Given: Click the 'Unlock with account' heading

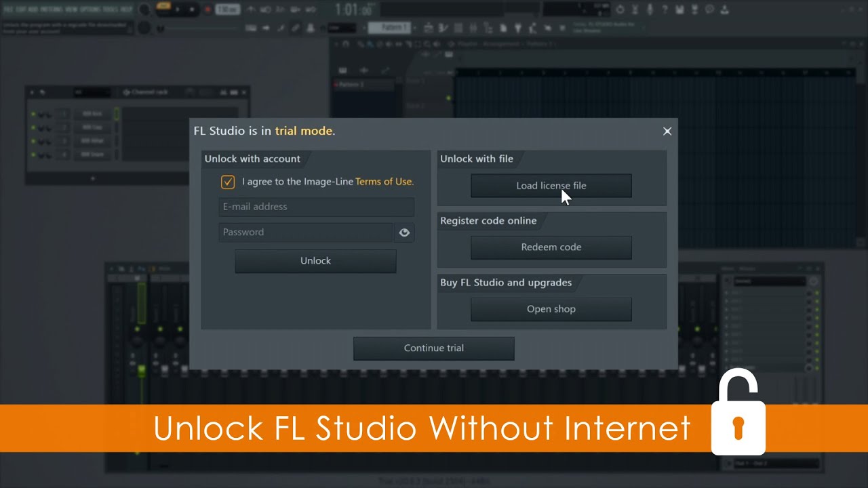Looking at the screenshot, I should pos(252,159).
